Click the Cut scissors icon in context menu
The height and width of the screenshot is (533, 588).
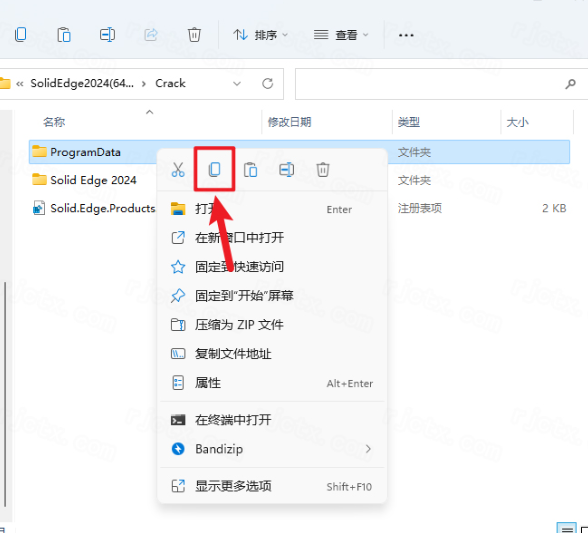pos(178,170)
